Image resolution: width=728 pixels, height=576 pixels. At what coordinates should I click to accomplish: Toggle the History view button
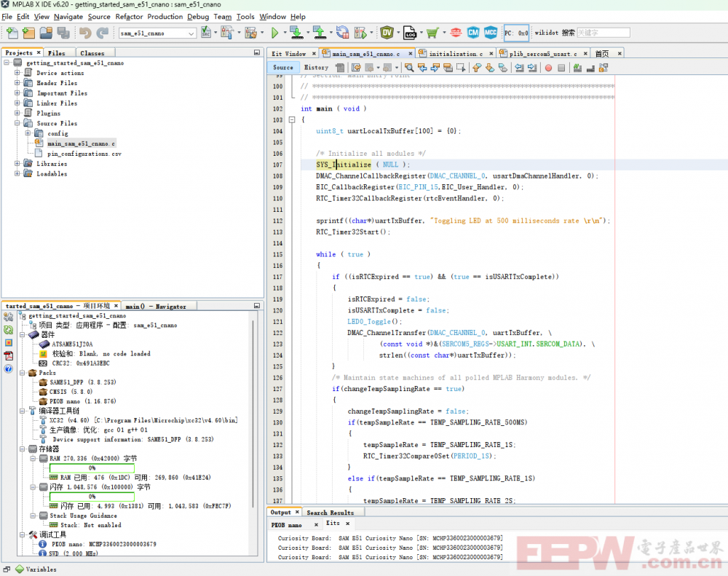click(316, 67)
